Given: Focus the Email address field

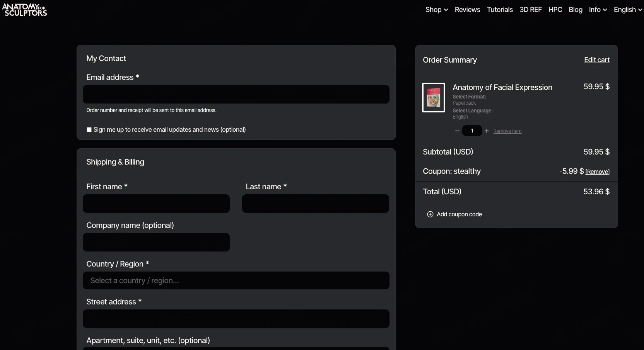Looking at the screenshot, I should [236, 94].
